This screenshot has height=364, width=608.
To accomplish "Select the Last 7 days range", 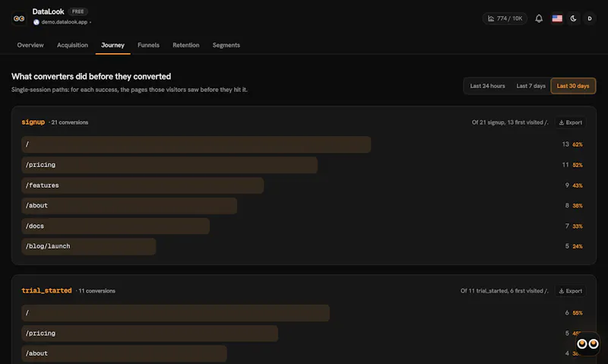I will [530, 86].
